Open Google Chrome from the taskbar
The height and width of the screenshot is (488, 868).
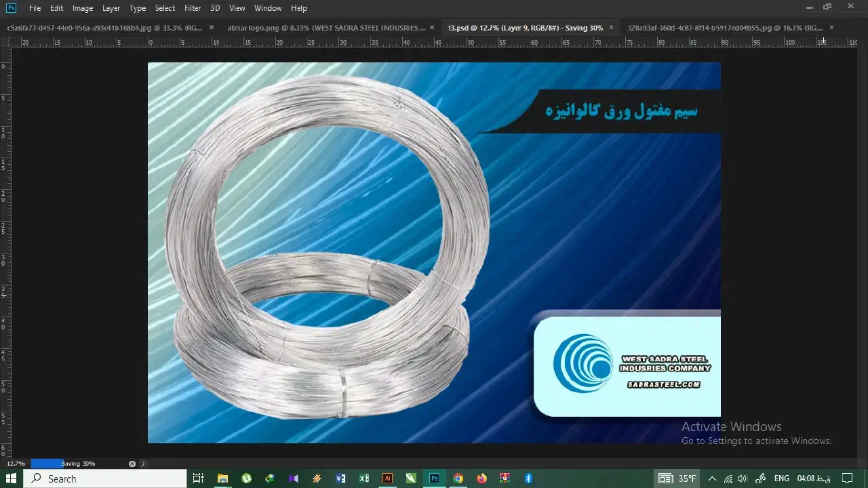point(458,479)
